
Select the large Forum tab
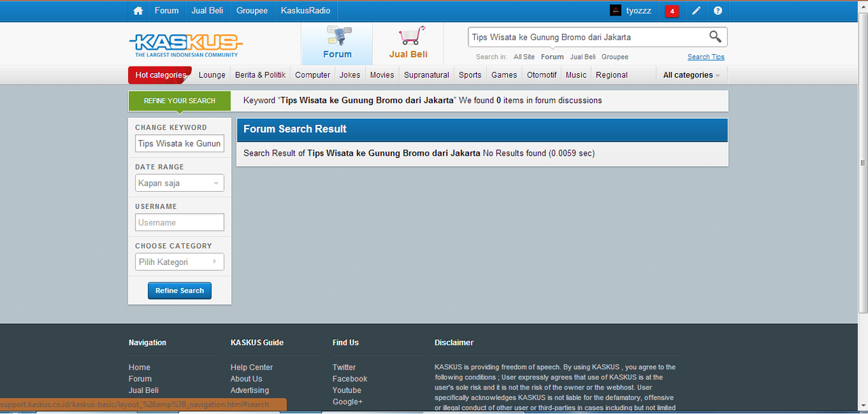[x=337, y=43]
